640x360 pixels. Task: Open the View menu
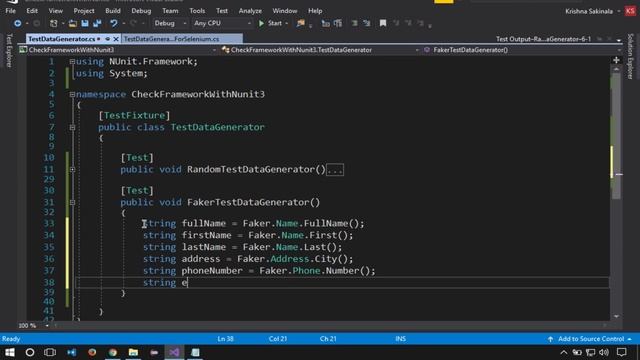tap(56, 11)
